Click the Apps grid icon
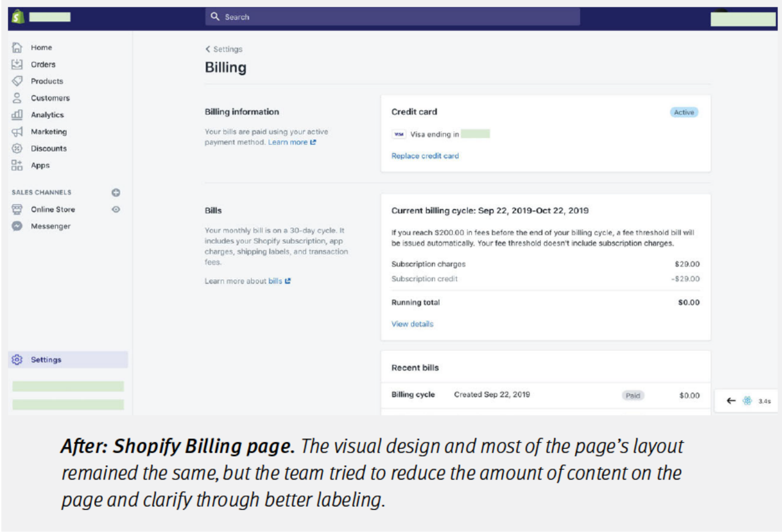Viewport: 782px width, 532px height. click(17, 166)
